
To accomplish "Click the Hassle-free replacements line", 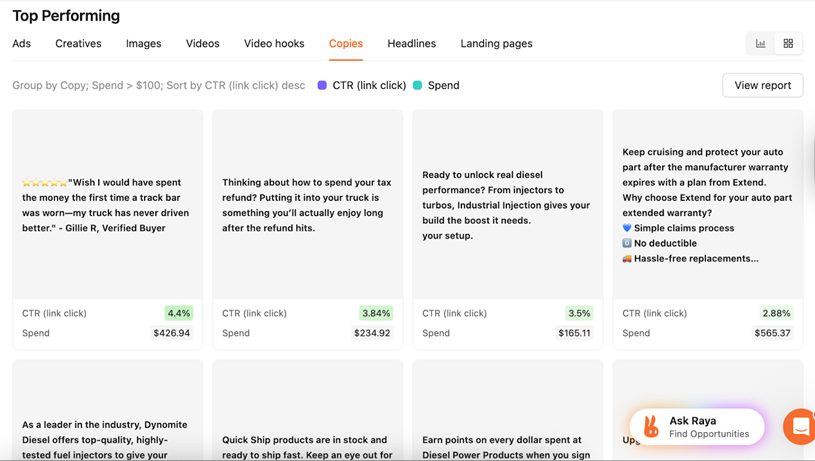I will (690, 258).
